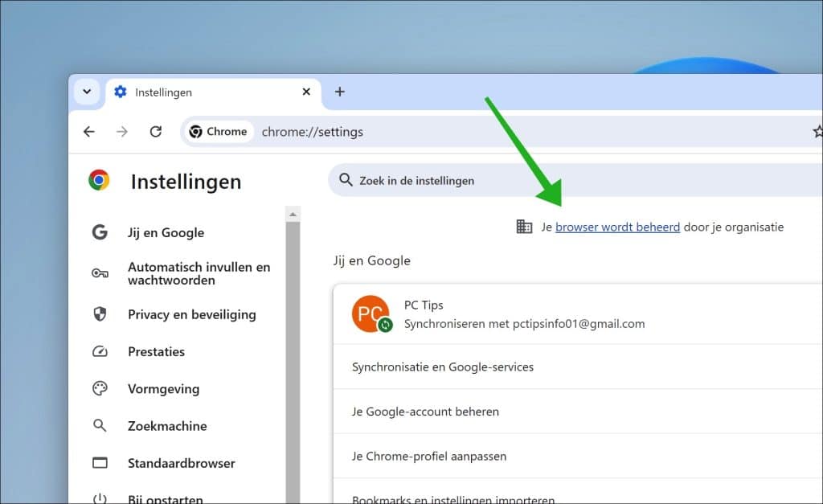The image size is (823, 504).
Task: Click the sidebar scrollbar track
Action: [293, 363]
